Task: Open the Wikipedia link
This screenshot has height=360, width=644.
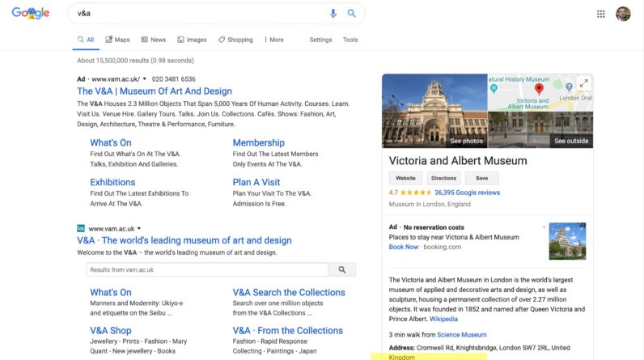Action: point(443,319)
